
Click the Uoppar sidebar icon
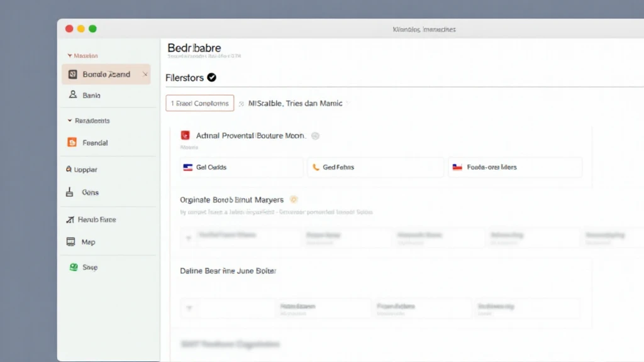69,169
